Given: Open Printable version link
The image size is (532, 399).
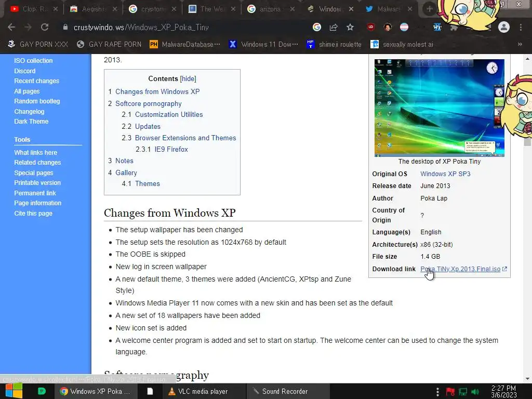Looking at the screenshot, I should pyautogui.click(x=37, y=182).
